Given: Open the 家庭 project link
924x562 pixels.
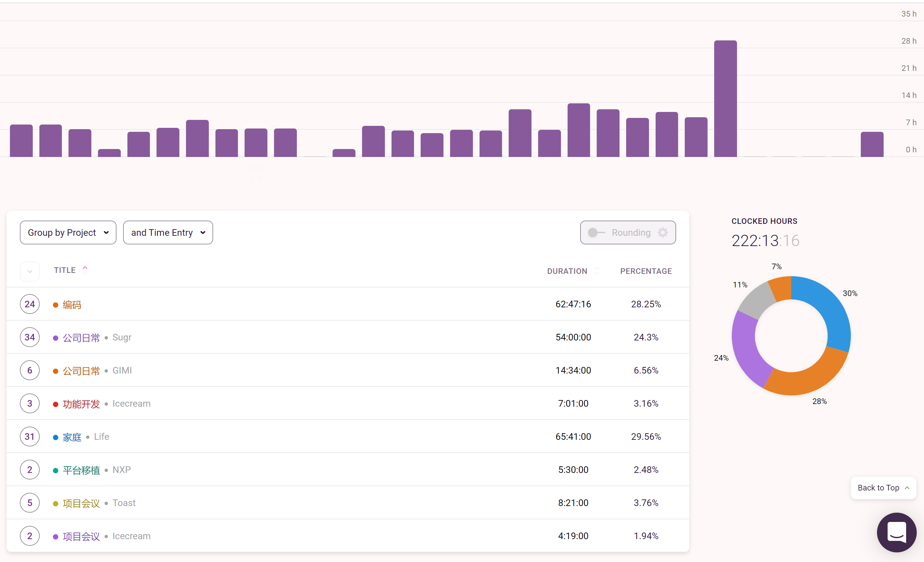Looking at the screenshot, I should (72, 437).
